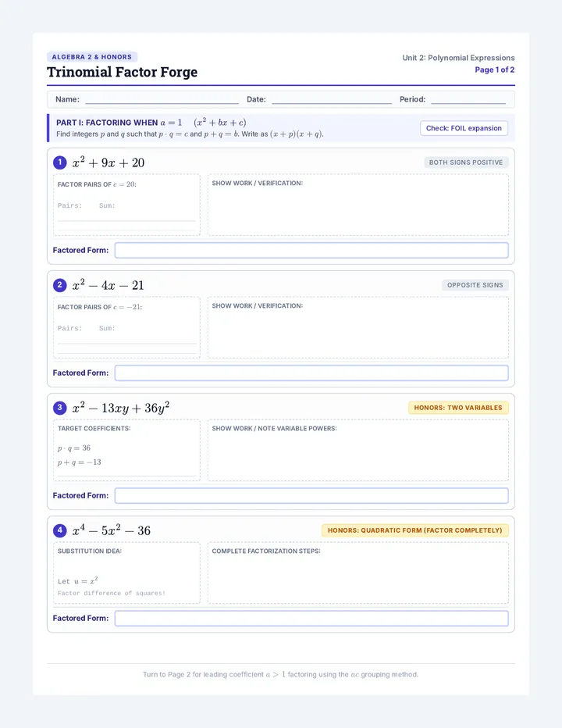
Task: Click the expression x² − 4x − 21
Action: pos(108,285)
